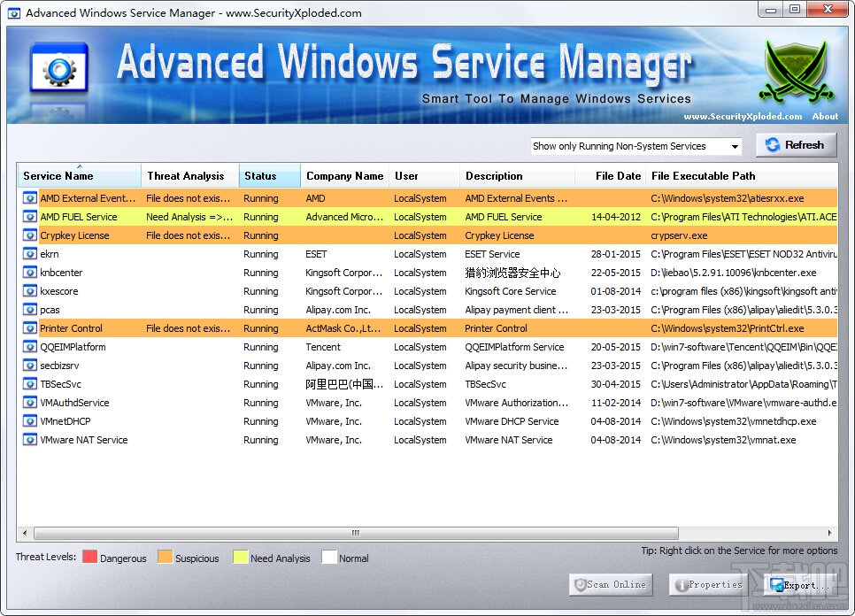Select 'ESET Service' description cell
The image size is (855, 616).
pos(492,254)
